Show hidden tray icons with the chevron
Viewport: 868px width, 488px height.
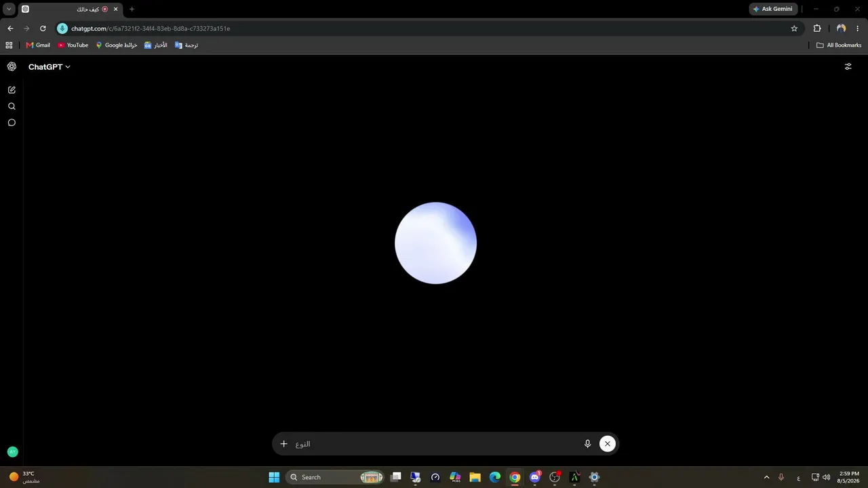click(x=766, y=477)
